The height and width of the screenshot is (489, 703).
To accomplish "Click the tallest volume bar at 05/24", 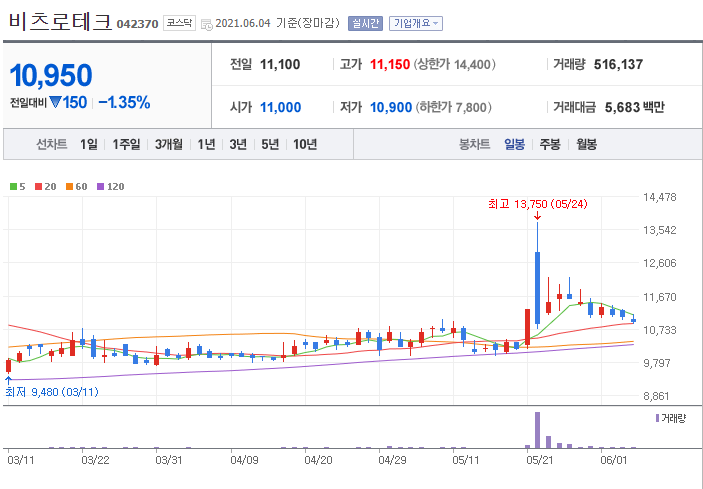I will [x=538, y=430].
